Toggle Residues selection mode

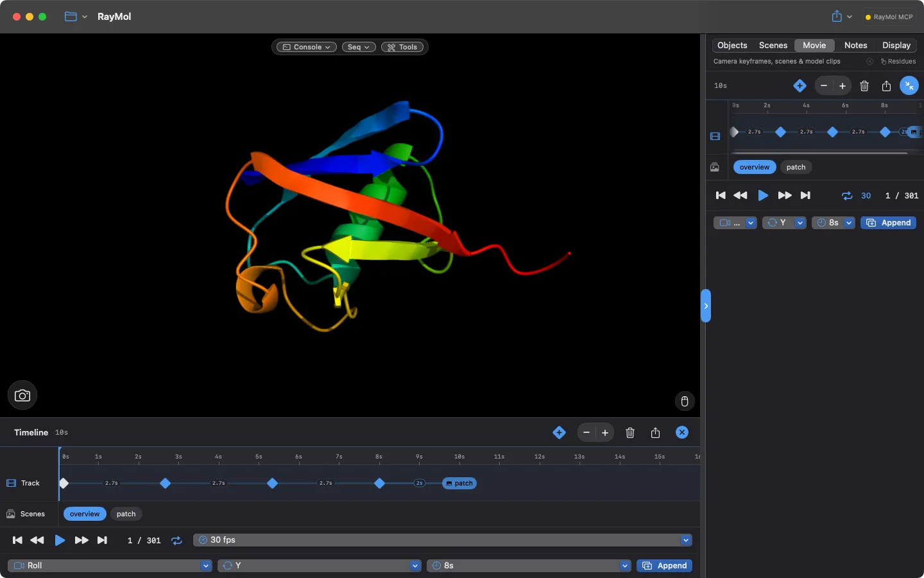(898, 62)
